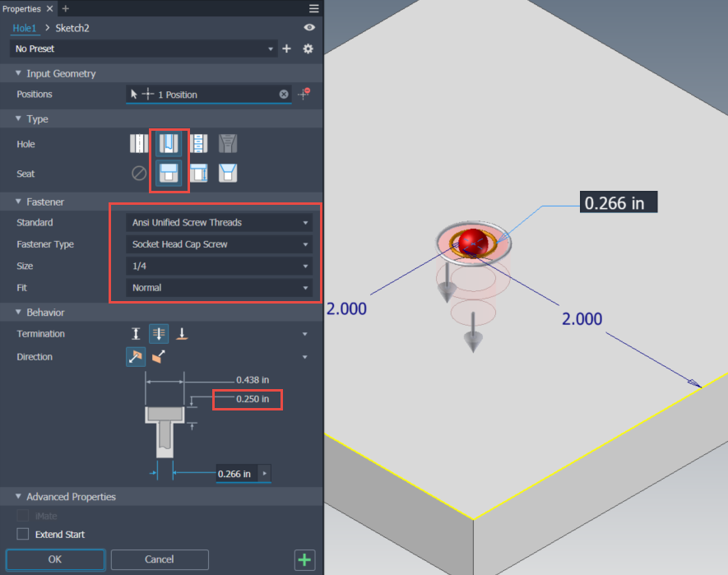Enable the Extend Start checkbox
The width and height of the screenshot is (728, 575).
pyautogui.click(x=23, y=535)
